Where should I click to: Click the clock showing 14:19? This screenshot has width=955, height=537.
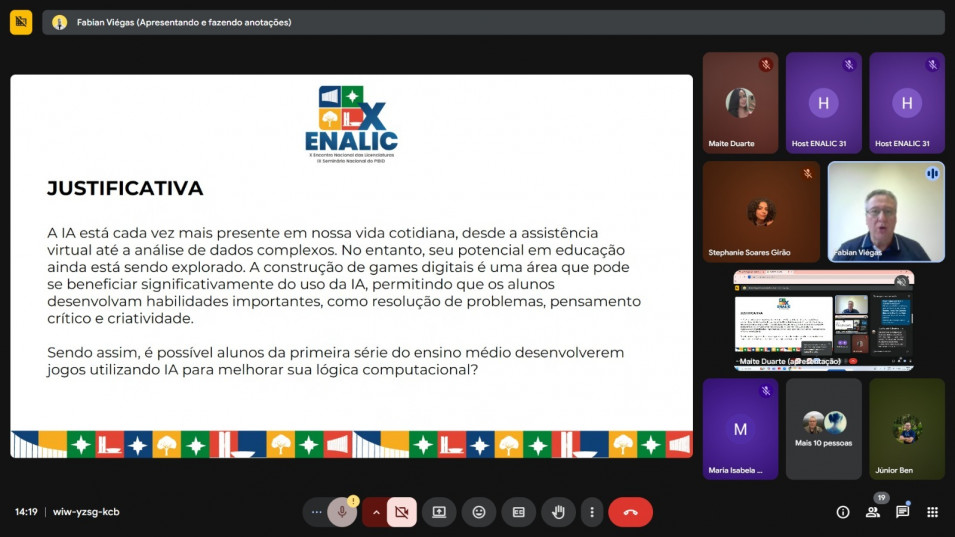(x=26, y=512)
